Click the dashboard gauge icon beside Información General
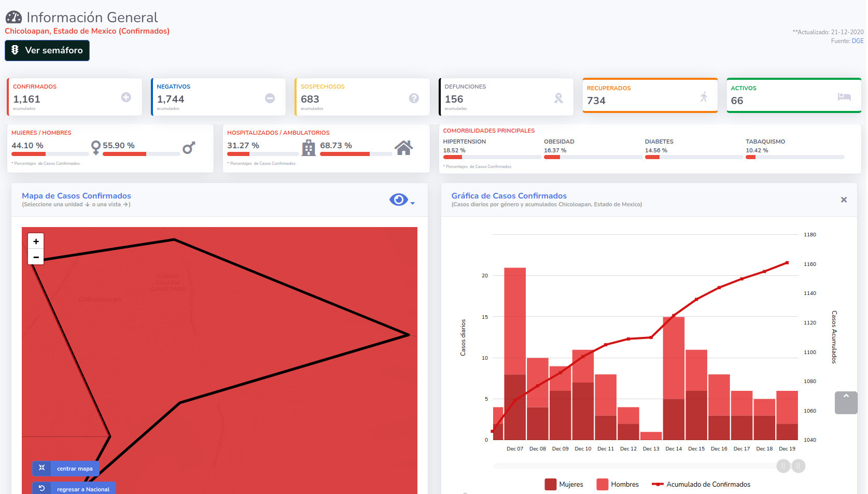The width and height of the screenshot is (868, 494). pos(13,18)
